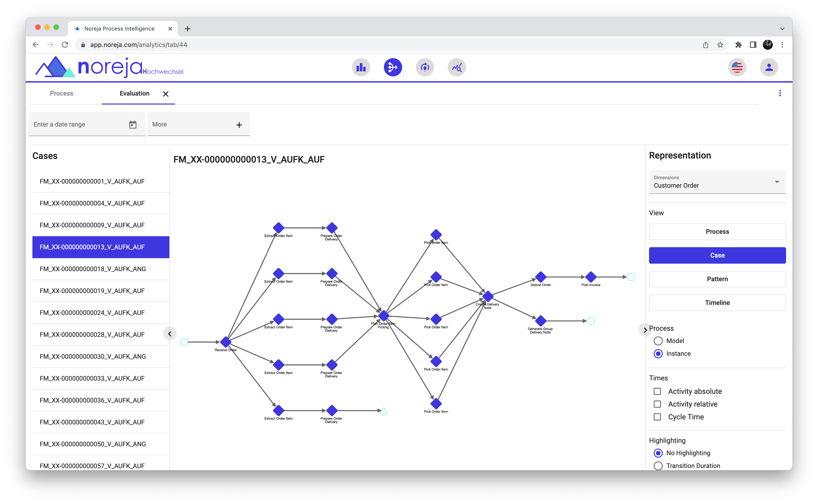Select case FM_XX-000000000024_V_AUFK_AUF
Image resolution: width=818 pixels, height=504 pixels.
(x=92, y=313)
